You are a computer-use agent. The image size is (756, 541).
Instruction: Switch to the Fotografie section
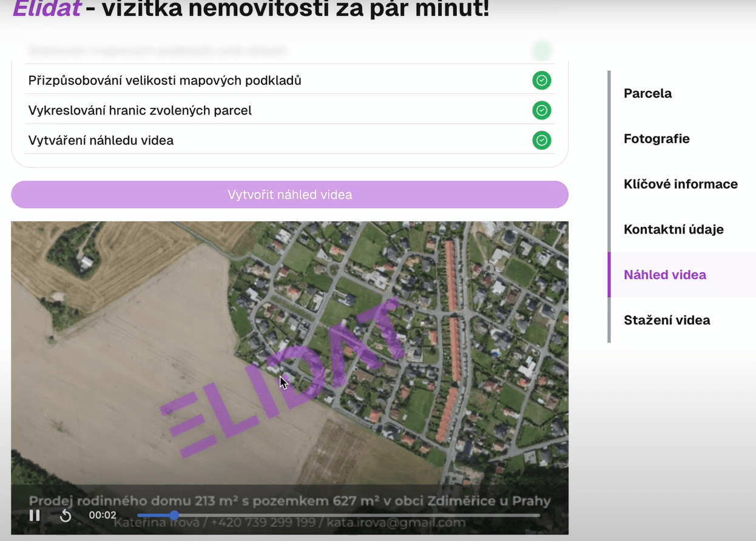(656, 138)
